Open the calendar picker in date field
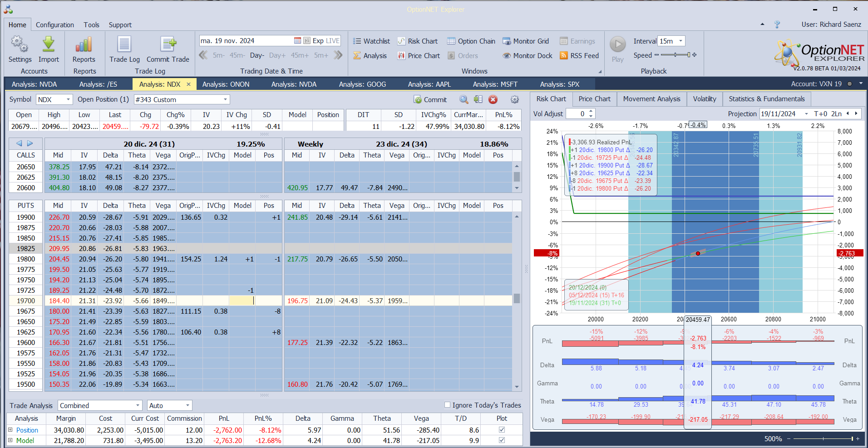The height and width of the screenshot is (448, 868). click(x=297, y=40)
